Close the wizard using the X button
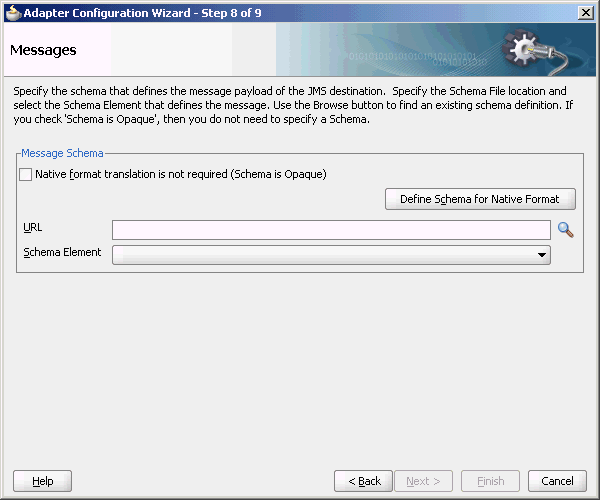600x500 pixels. 586,13
